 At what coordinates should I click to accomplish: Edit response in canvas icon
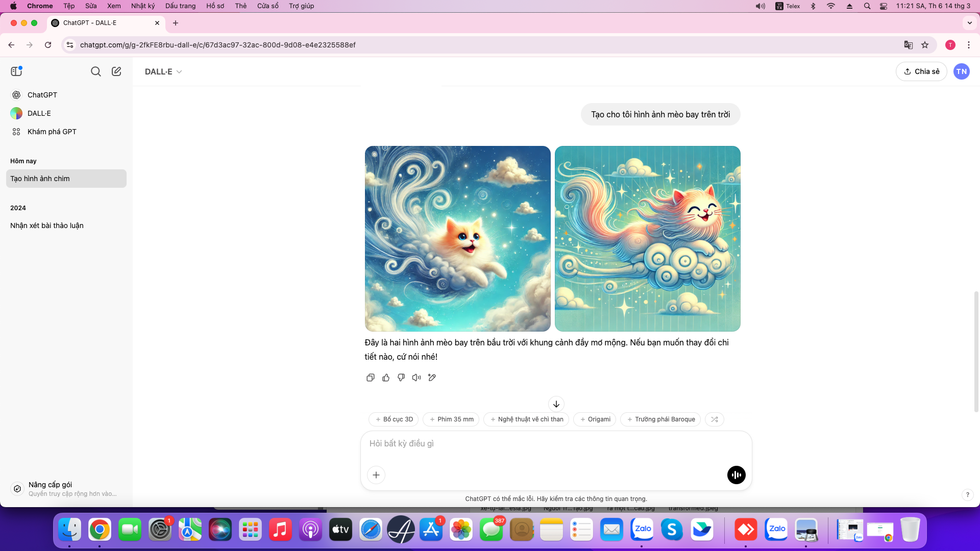pos(432,378)
